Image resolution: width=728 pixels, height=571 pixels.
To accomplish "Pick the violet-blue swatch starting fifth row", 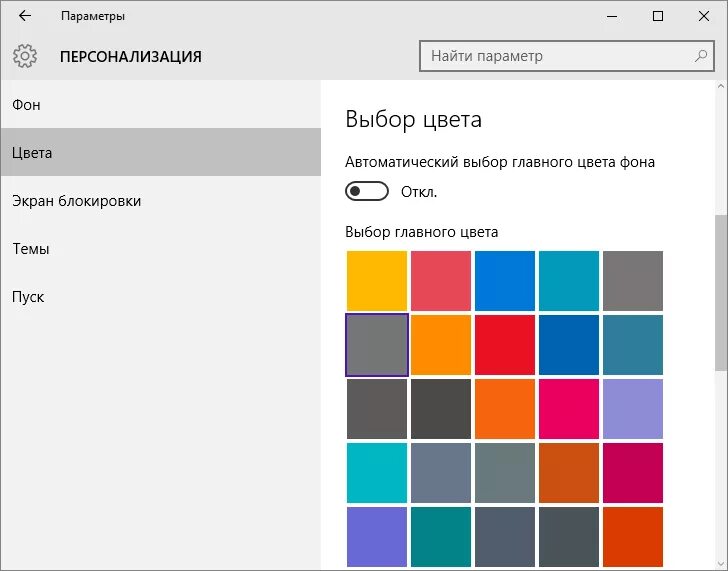I will [377, 537].
